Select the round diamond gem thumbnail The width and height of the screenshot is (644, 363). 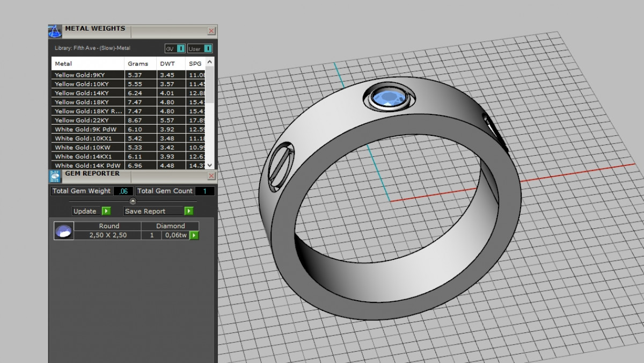pyautogui.click(x=64, y=231)
